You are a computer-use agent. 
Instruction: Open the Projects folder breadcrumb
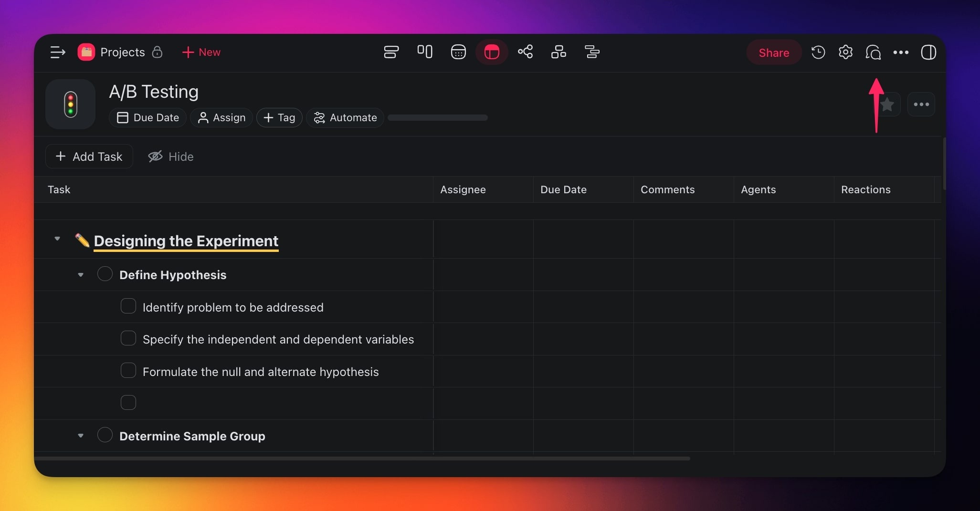pos(122,52)
